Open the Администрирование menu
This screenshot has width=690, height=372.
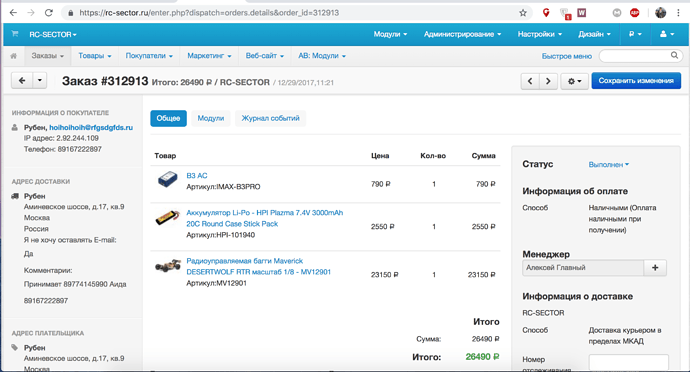462,34
